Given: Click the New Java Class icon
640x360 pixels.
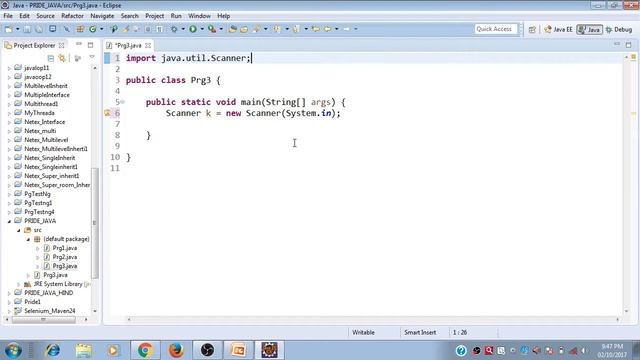Looking at the screenshot, I should coord(93,29).
